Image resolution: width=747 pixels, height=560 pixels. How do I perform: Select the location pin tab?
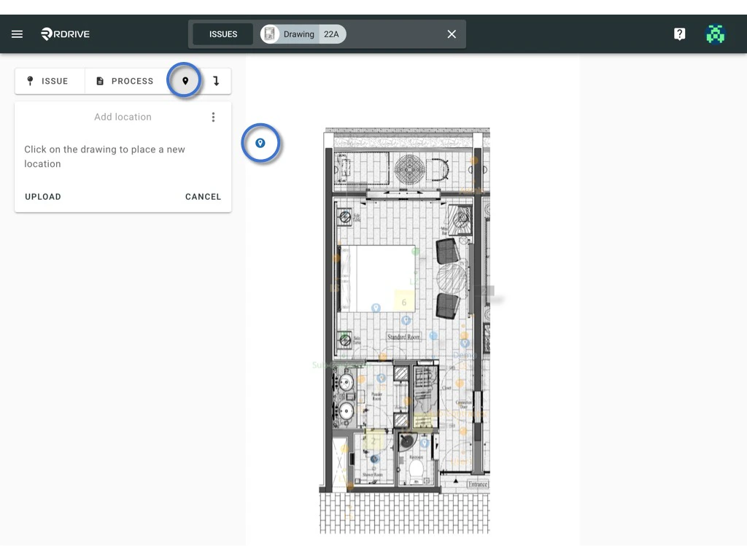coord(185,81)
